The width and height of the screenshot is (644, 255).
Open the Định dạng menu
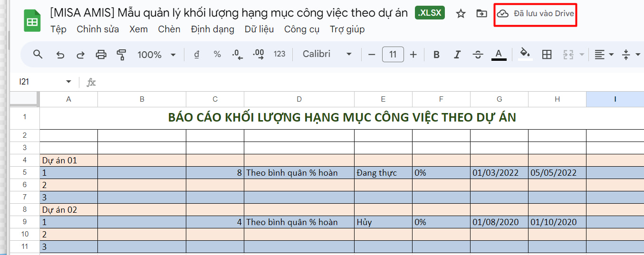(212, 29)
